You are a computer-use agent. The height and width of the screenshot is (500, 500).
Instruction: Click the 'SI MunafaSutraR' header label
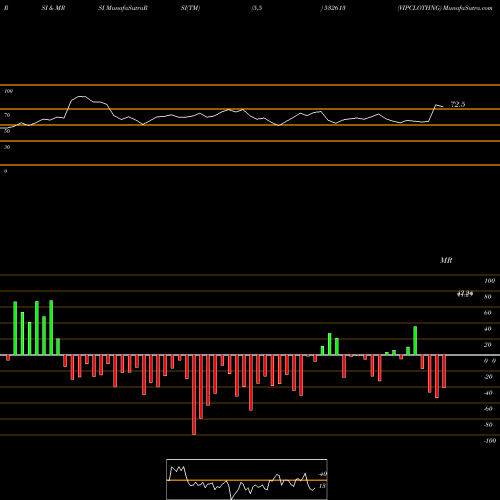pos(123,8)
